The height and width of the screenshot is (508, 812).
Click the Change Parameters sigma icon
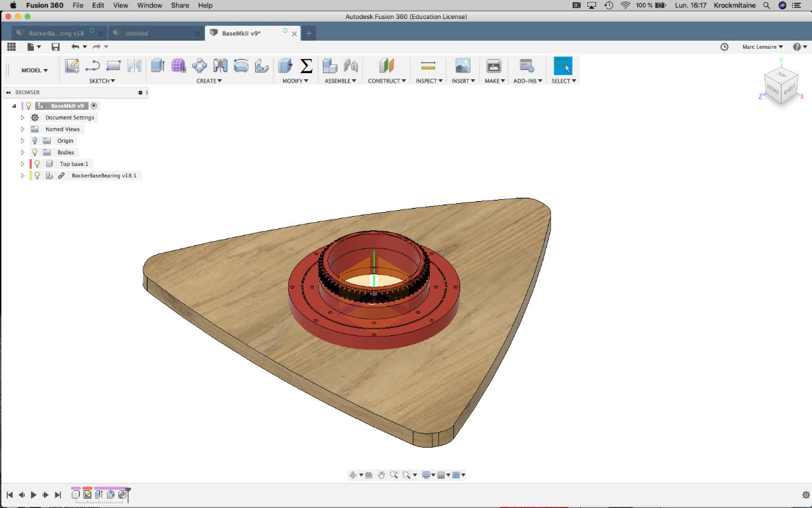click(306, 66)
